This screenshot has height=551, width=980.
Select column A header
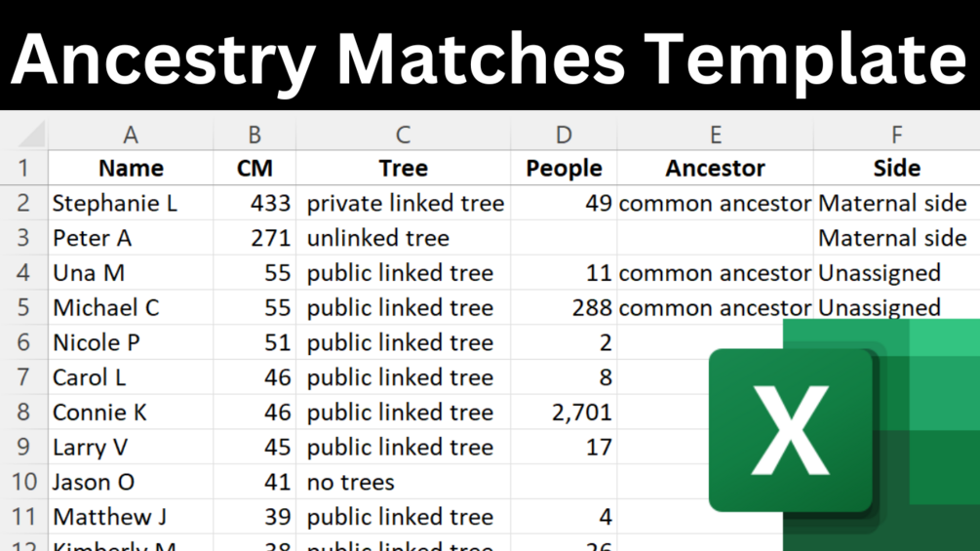(131, 135)
